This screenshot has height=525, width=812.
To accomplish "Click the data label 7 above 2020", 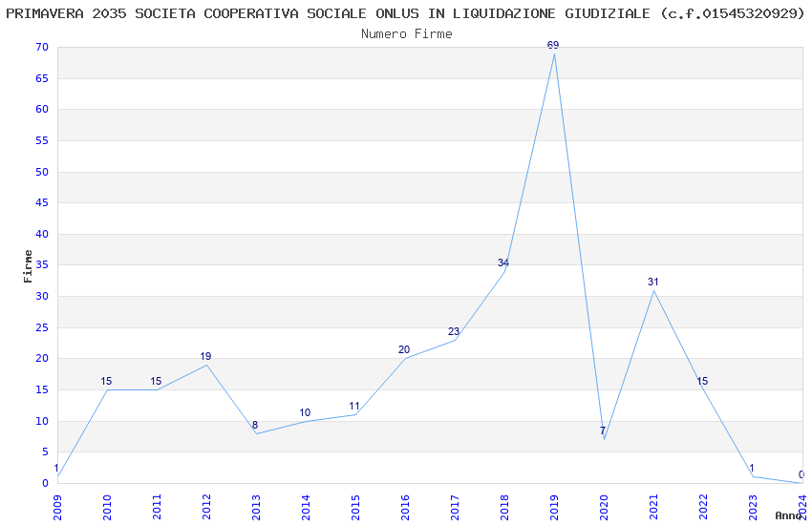I will pyautogui.click(x=603, y=430).
